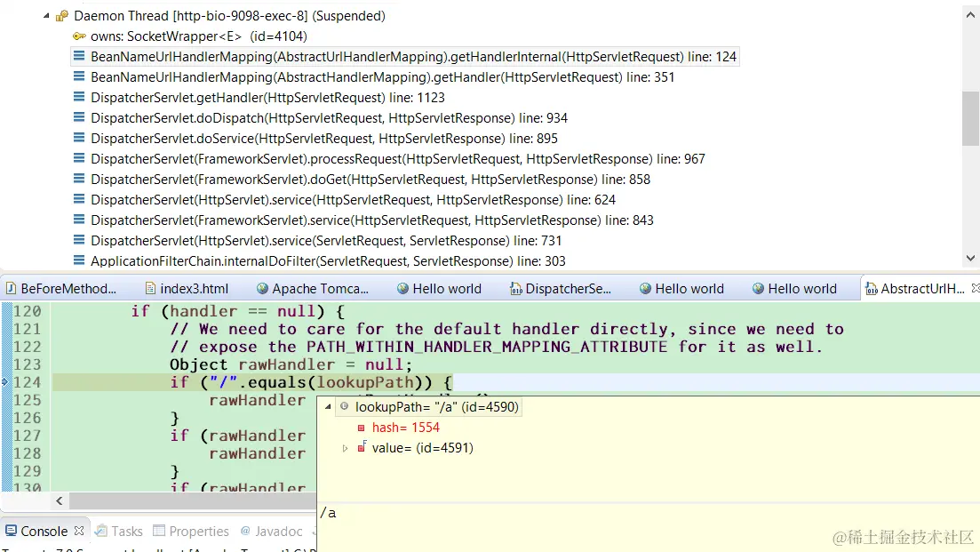
Task: Select processRequest line: 967 stack frame
Action: pos(397,159)
